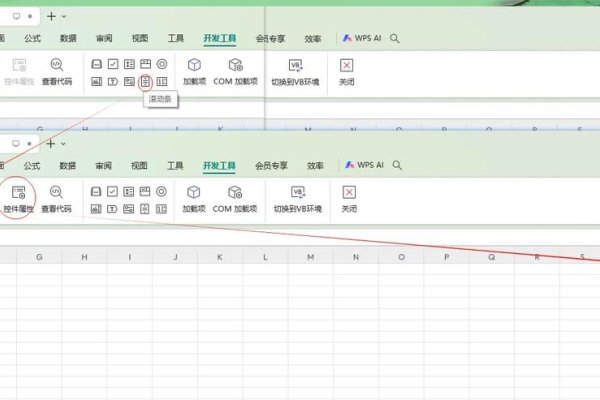Insert the label chart-like control, lower ribbon
Image resolution: width=600 pixels, height=400 pixels.
[x=96, y=209]
